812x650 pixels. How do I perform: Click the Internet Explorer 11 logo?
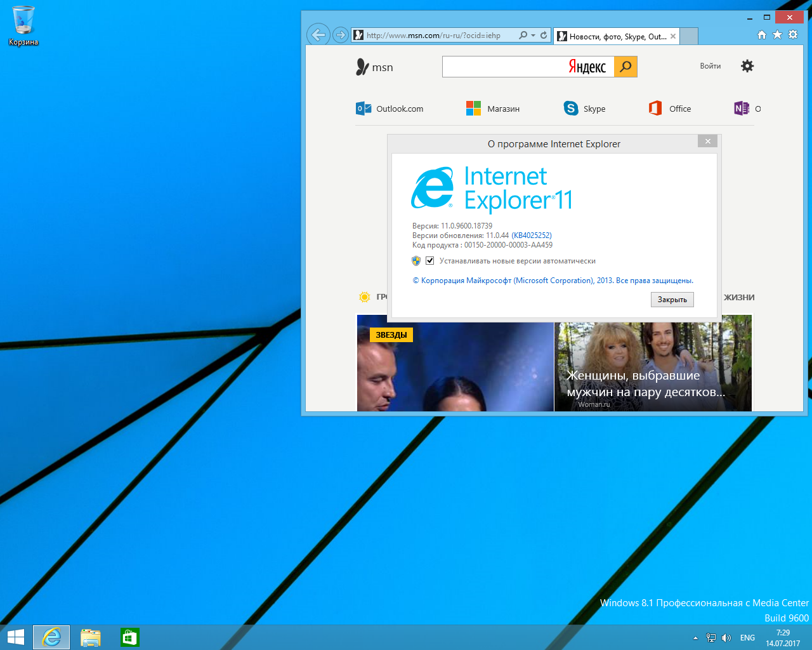tap(492, 189)
